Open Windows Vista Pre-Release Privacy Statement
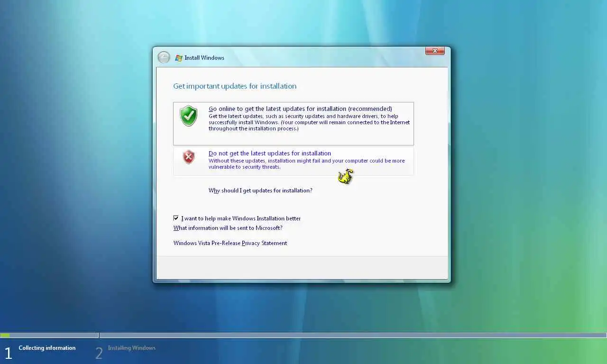607x364 pixels. [230, 243]
